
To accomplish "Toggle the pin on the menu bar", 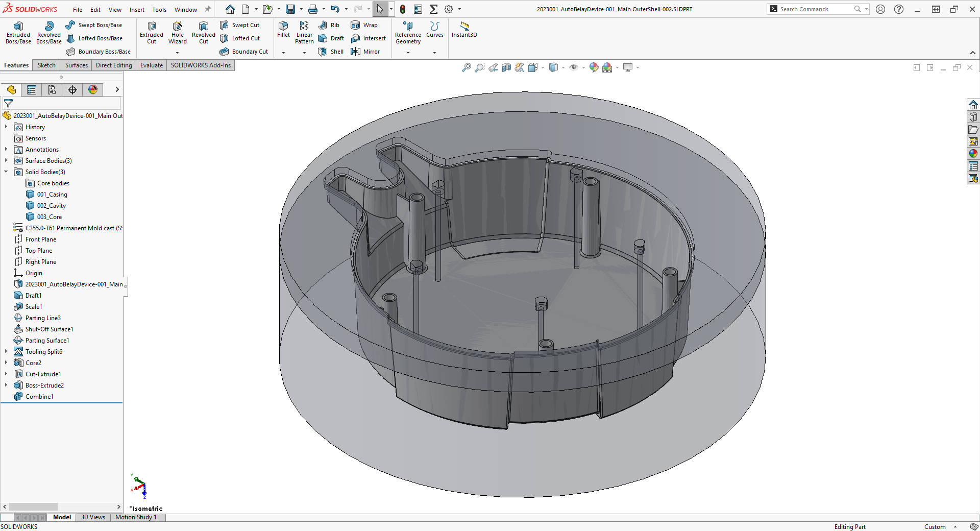I will tap(207, 9).
